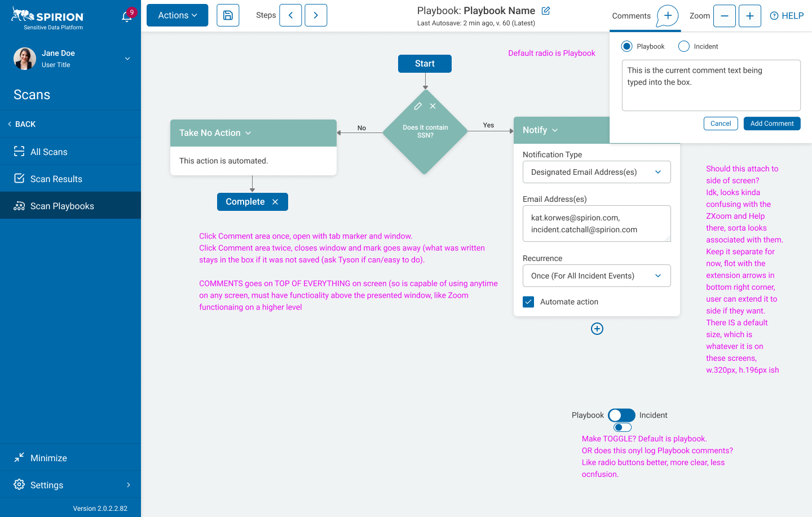The width and height of the screenshot is (812, 517).
Task: Navigate to All Scans
Action: point(49,152)
